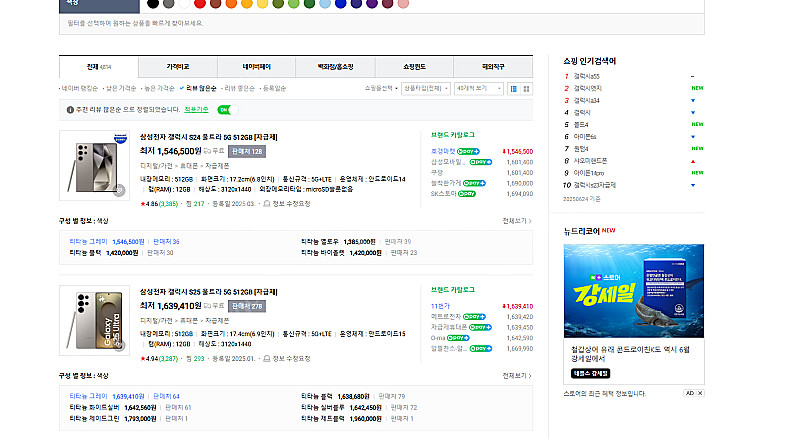Click 정보 수정요청 bell icon for S25 Ultra

(266, 359)
